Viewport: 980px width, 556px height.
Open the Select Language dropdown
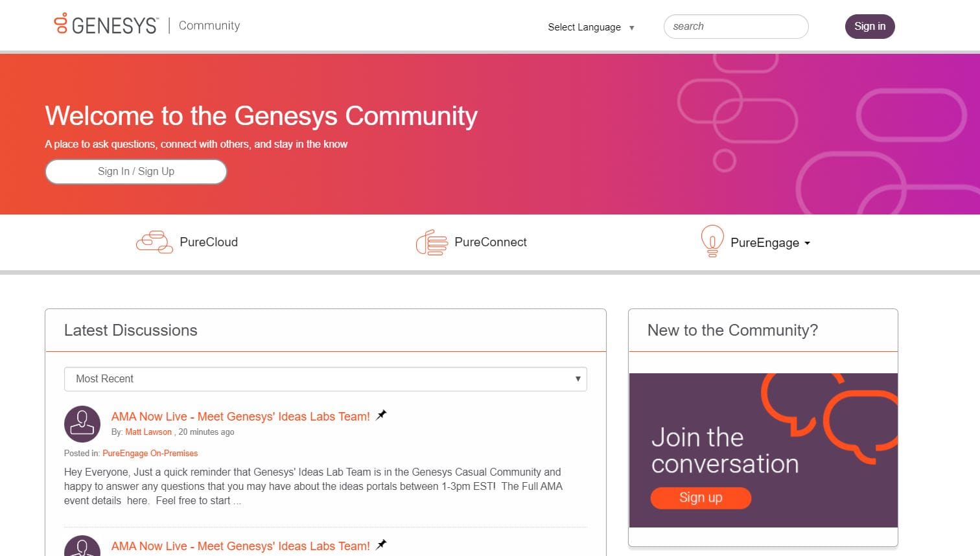tap(590, 27)
